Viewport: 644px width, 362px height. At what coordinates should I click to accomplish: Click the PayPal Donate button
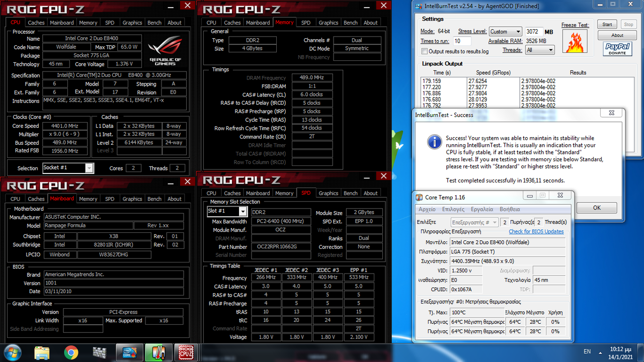(617, 49)
